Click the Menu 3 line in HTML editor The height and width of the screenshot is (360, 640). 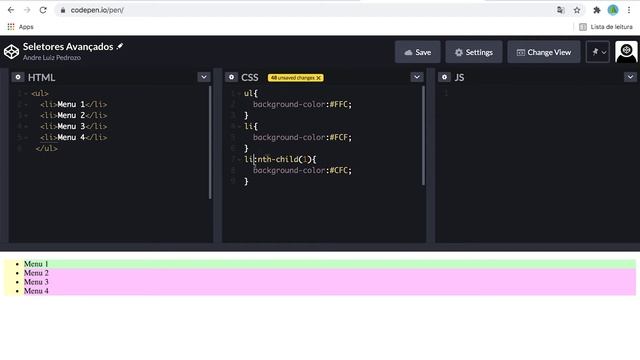73,127
